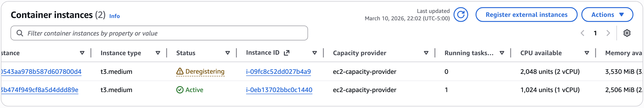Open the Actions dropdown menu
Screen dimensions: 644x108
point(607,15)
